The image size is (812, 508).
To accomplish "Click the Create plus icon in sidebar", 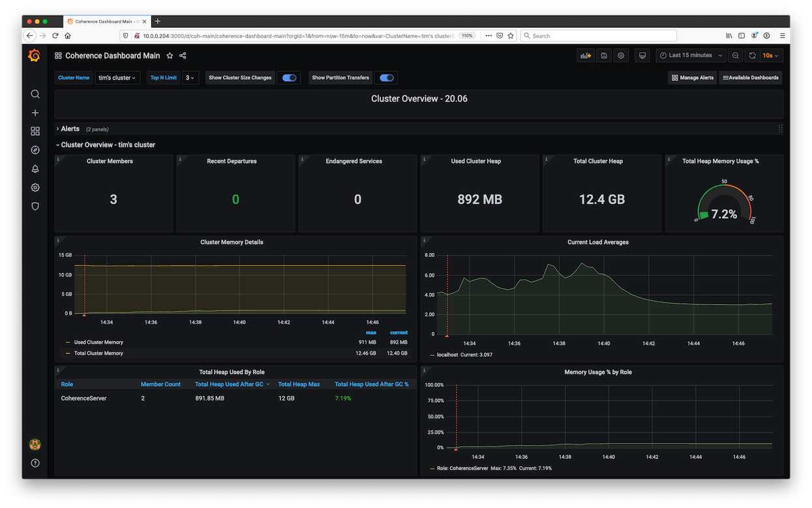I will (x=35, y=113).
